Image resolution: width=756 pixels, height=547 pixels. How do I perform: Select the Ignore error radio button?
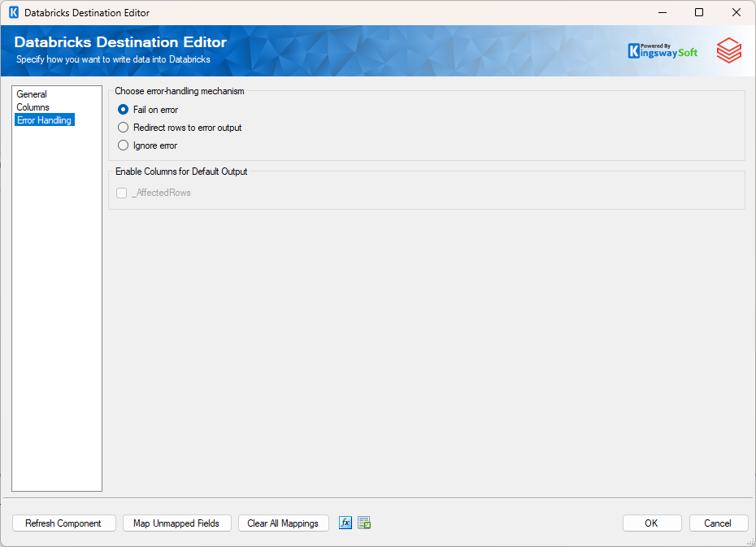click(x=123, y=145)
